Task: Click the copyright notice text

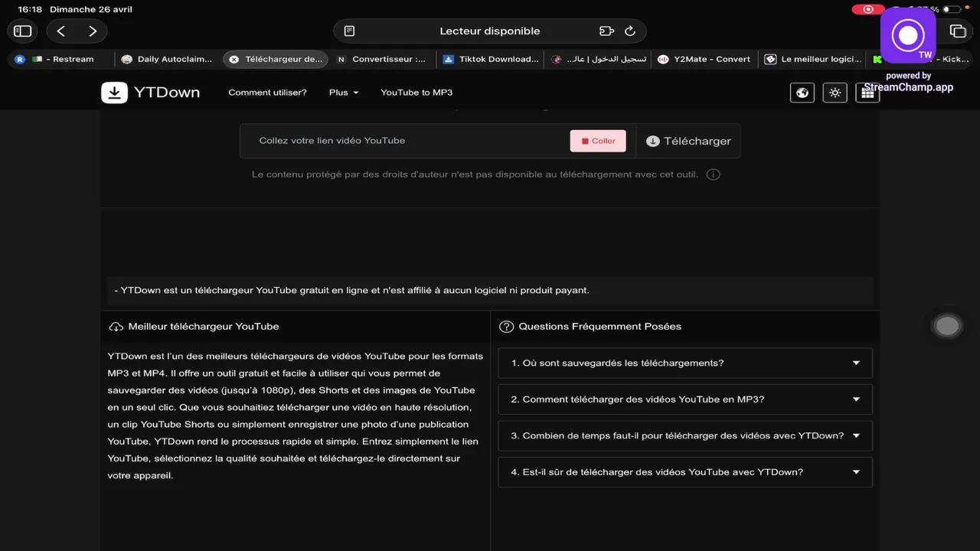Action: click(x=475, y=174)
